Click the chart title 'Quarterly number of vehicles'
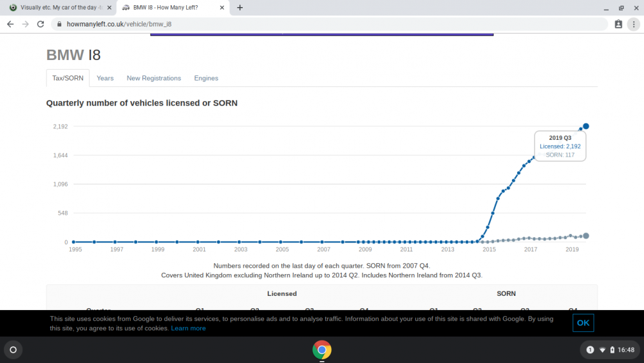Viewport: 644px width, 363px height. coord(142,103)
